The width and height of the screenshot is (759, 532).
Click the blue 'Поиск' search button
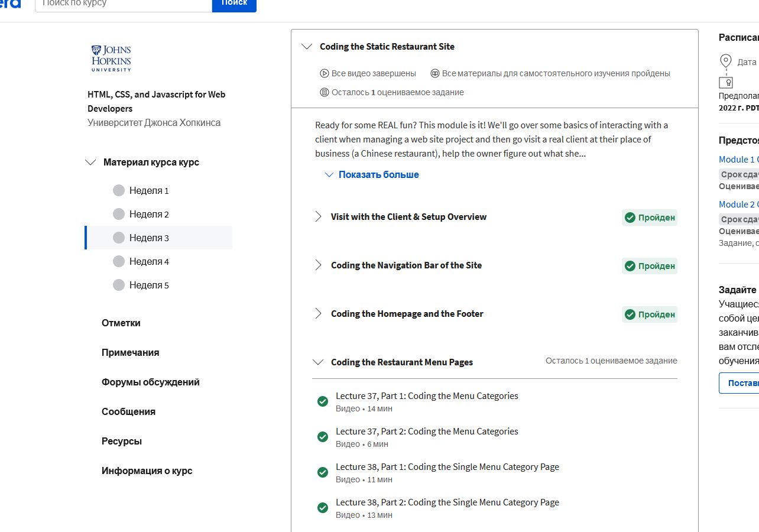pyautogui.click(x=234, y=5)
